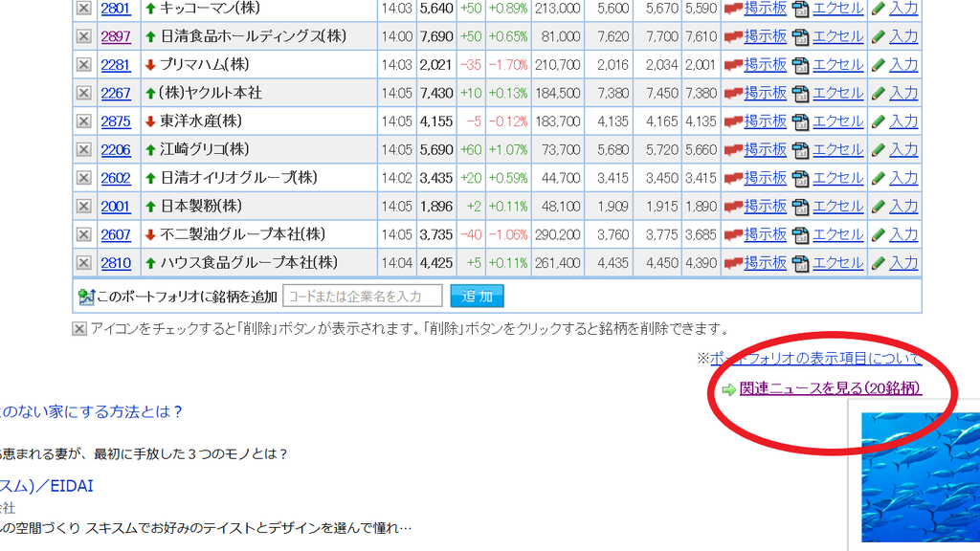This screenshot has height=551, width=980.
Task: Click down arrow icon for 不二製油グループ本社
Action: pyautogui.click(x=150, y=235)
